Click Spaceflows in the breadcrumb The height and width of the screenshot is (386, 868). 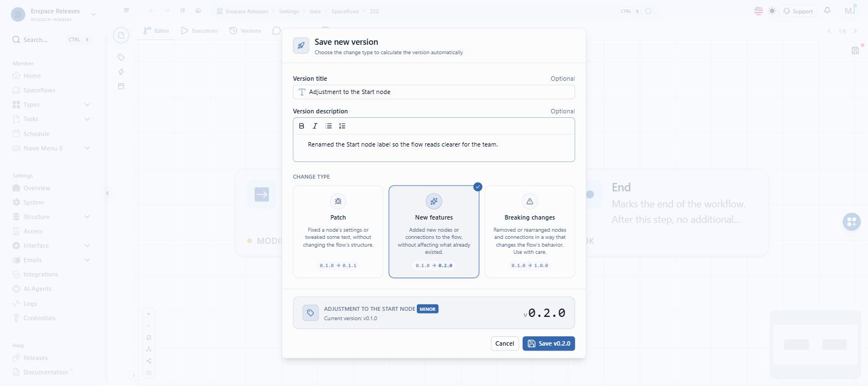point(344,11)
